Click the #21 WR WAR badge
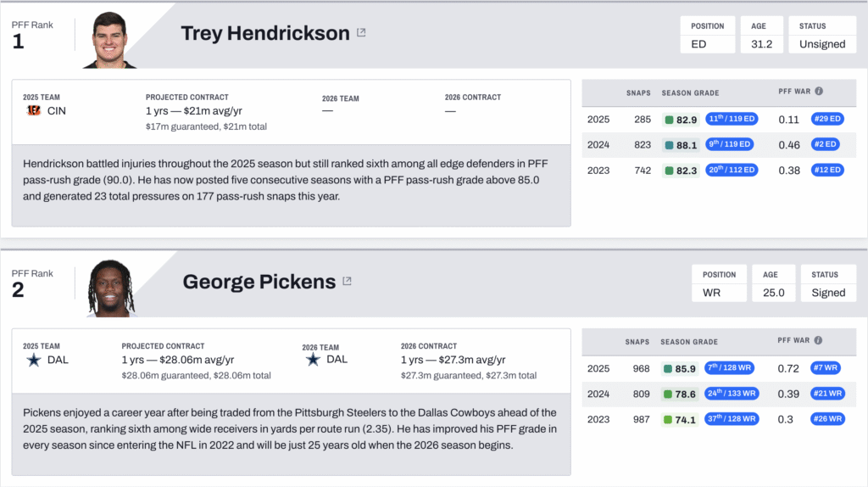Viewport: 868px width, 487px height. click(827, 394)
